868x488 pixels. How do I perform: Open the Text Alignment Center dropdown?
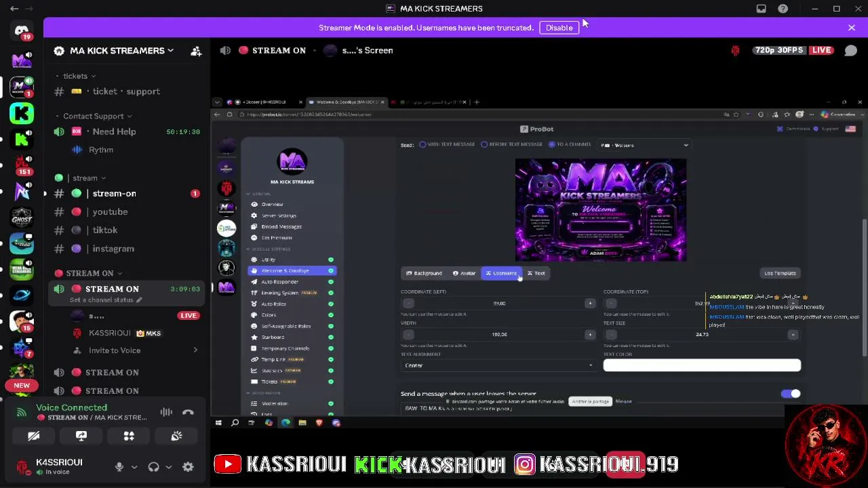click(498, 365)
